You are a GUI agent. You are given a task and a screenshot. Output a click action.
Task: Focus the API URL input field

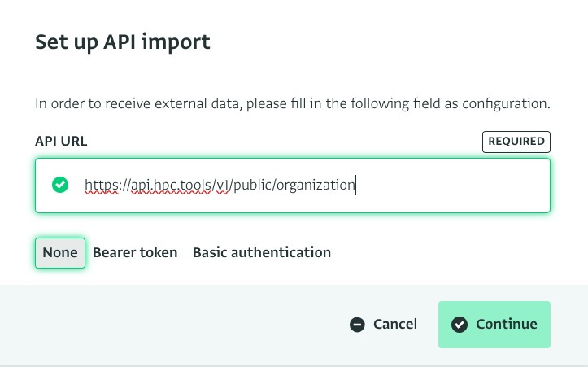coord(293,186)
